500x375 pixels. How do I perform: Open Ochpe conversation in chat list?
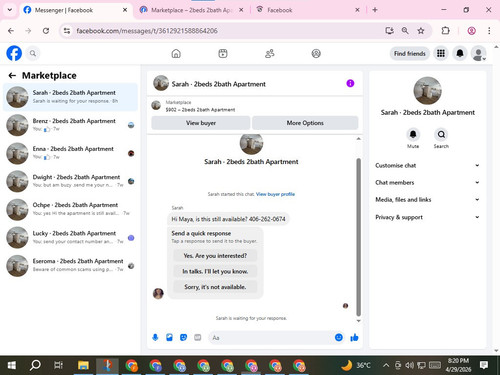70,209
